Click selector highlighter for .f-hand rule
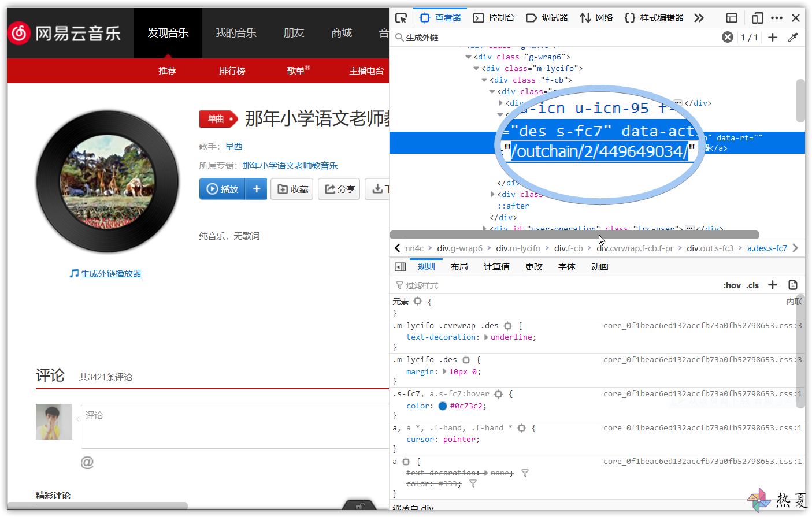This screenshot has height=517, width=812. pyautogui.click(x=522, y=428)
